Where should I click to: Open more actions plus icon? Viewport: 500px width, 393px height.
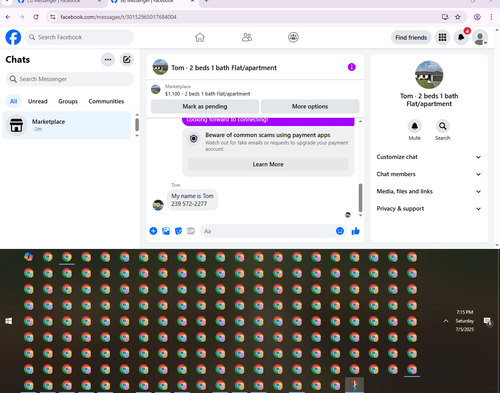click(153, 231)
